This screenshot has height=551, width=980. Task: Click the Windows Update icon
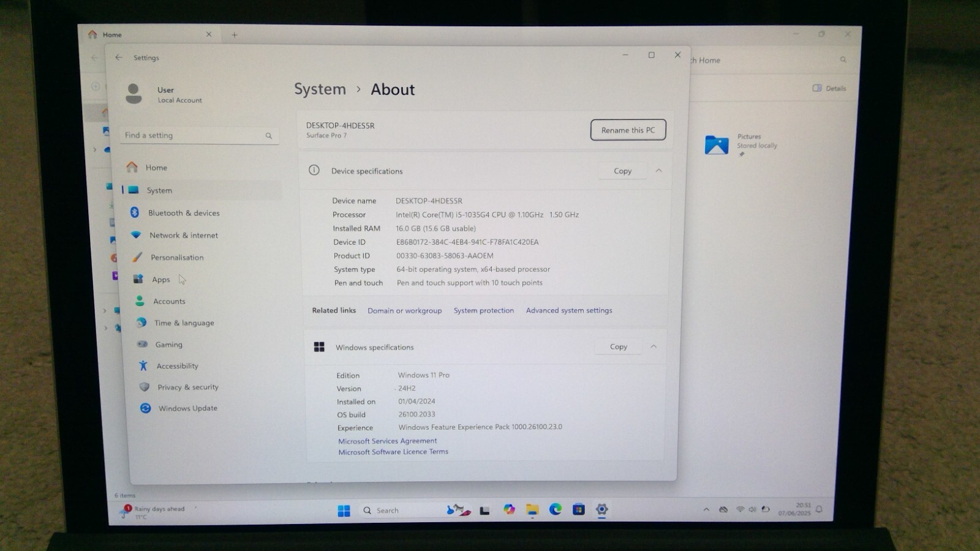click(145, 408)
